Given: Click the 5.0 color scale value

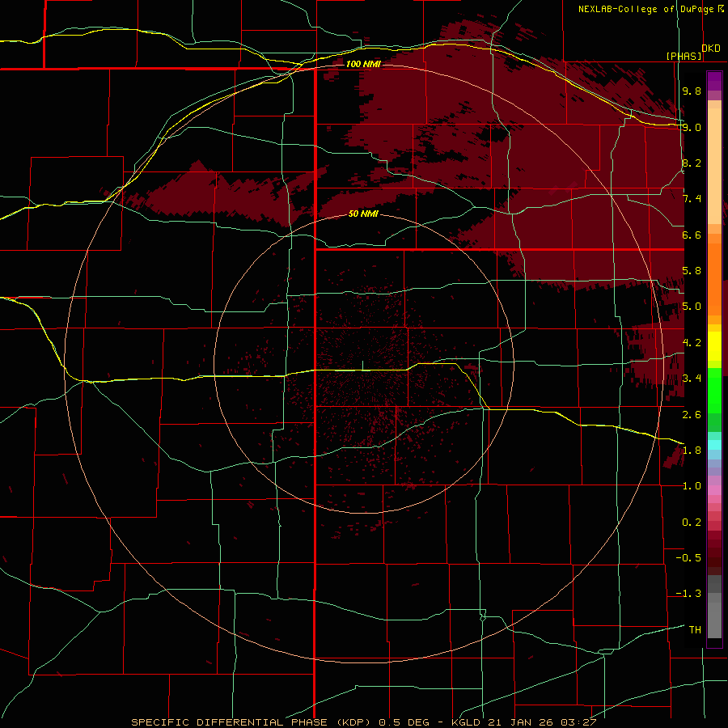Looking at the screenshot, I should coord(692,307).
